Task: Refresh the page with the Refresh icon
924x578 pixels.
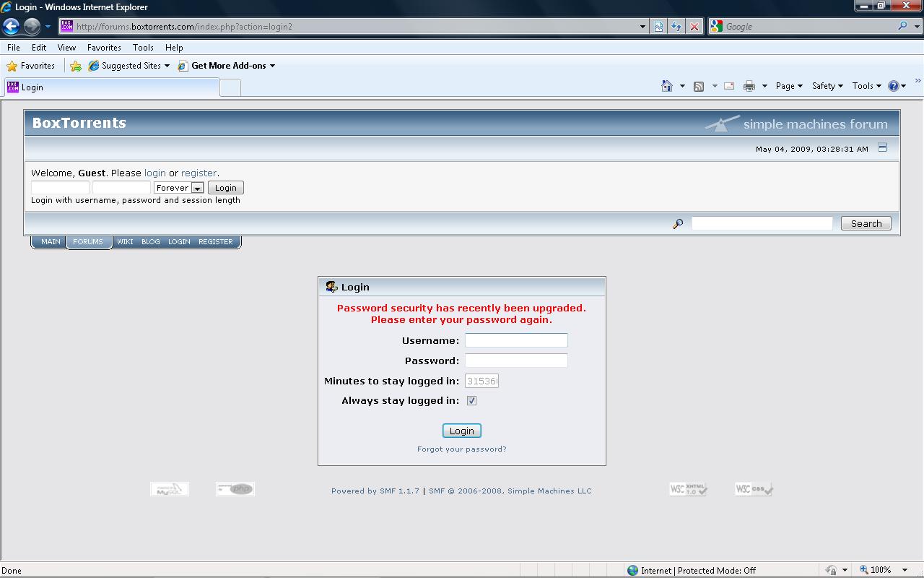Action: click(676, 27)
